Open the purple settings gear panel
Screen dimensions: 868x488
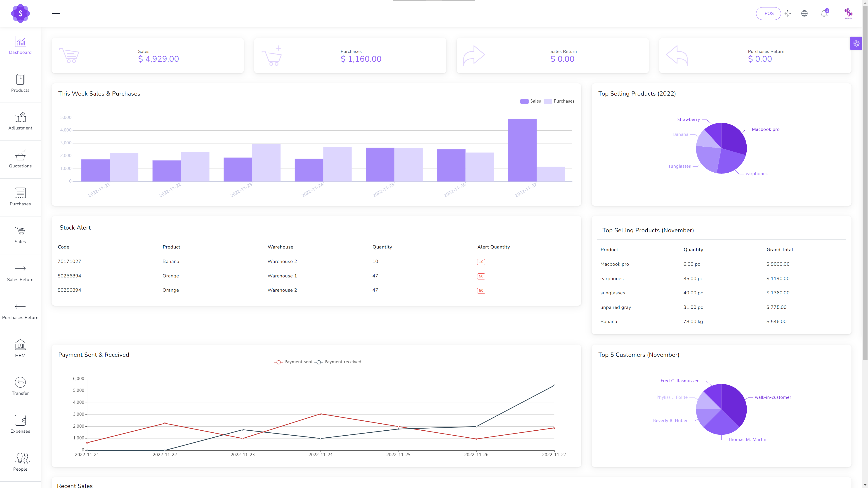point(856,43)
